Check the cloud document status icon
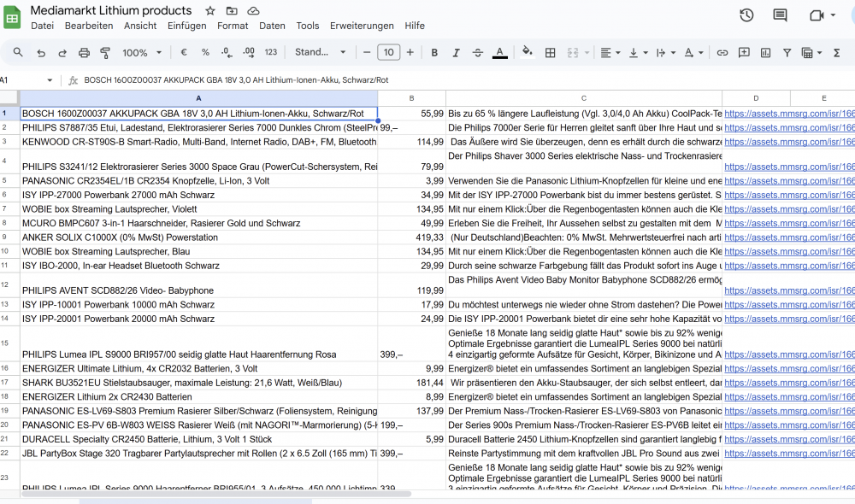Viewport: 855px width, 504px height. pyautogui.click(x=253, y=11)
